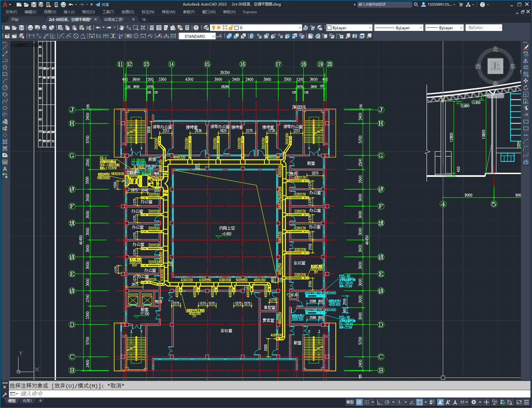Toggle ortho mode in status bar
This screenshot has height=408, width=532.
coord(380,402)
